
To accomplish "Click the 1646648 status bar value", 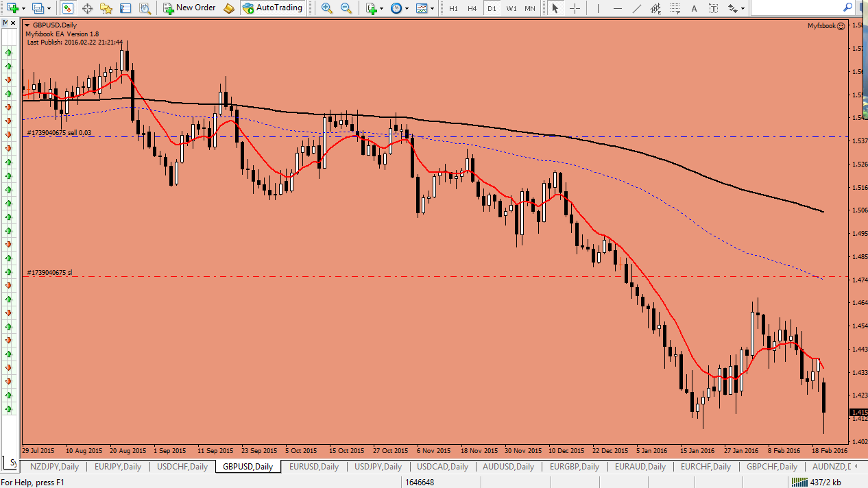I will [420, 483].
